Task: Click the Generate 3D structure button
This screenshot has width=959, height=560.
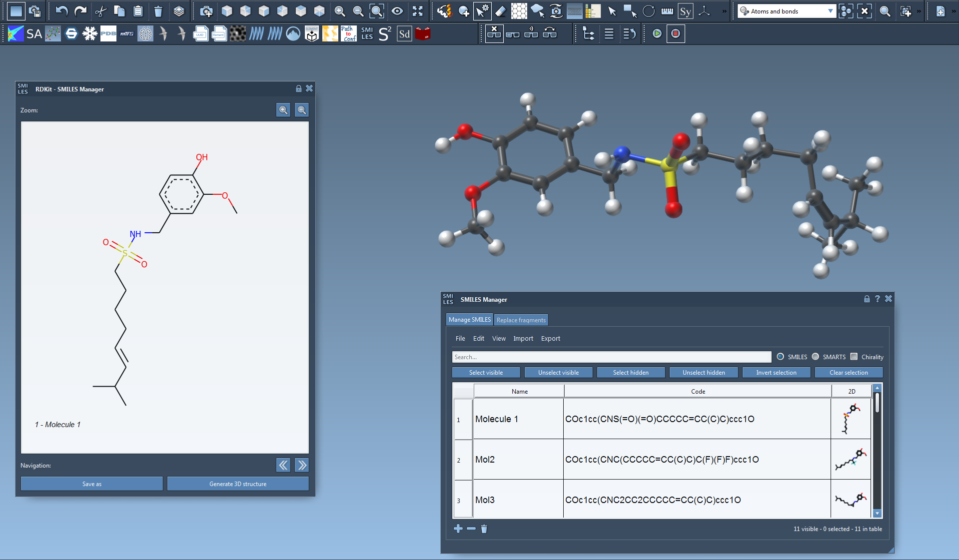Action: [x=238, y=484]
